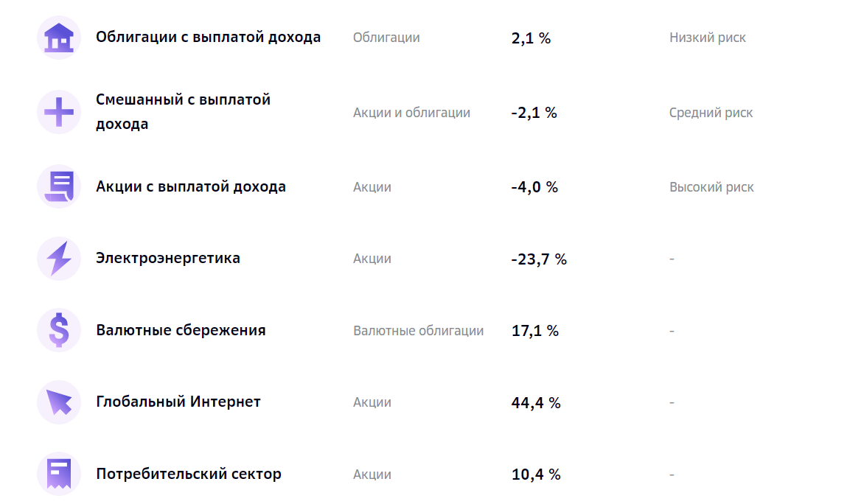The width and height of the screenshot is (847, 504).
Task: Click the document scroll icon for stocks fund
Action: pos(59,186)
